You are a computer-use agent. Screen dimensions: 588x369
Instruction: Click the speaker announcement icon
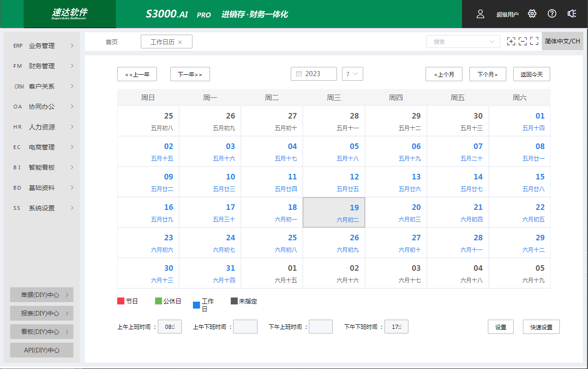click(572, 14)
